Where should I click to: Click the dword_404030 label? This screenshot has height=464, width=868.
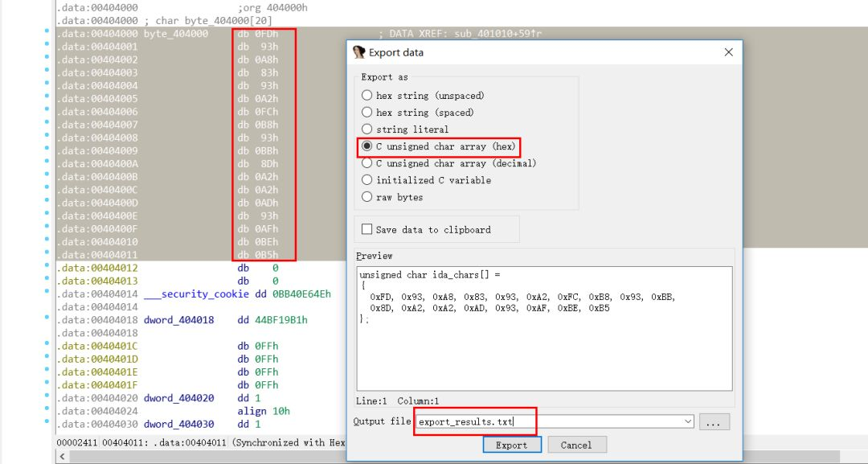click(x=178, y=424)
